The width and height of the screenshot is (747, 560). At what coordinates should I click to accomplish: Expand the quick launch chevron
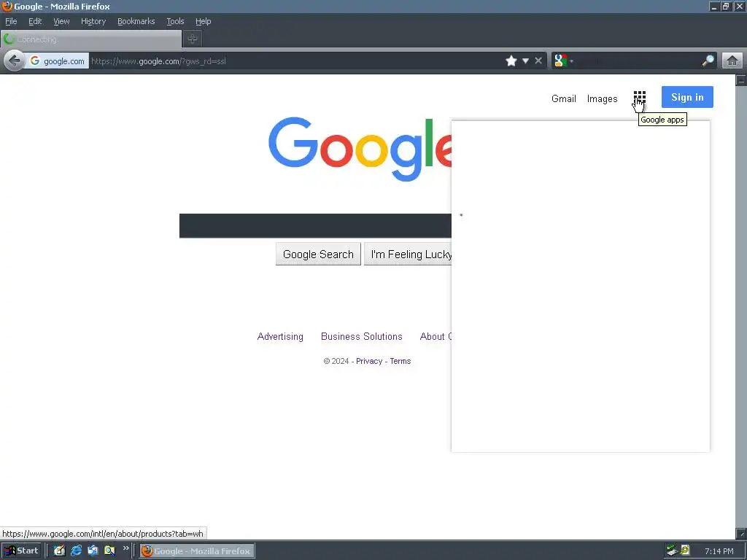125,548
